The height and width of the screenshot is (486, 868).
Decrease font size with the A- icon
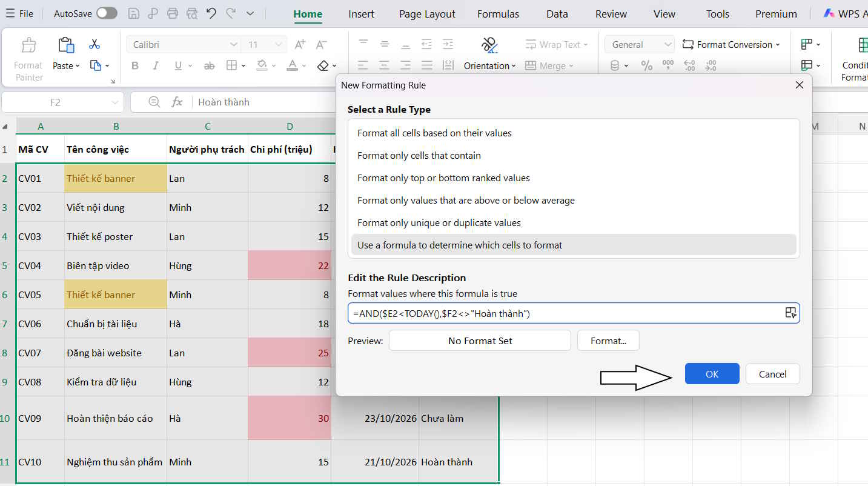[322, 44]
